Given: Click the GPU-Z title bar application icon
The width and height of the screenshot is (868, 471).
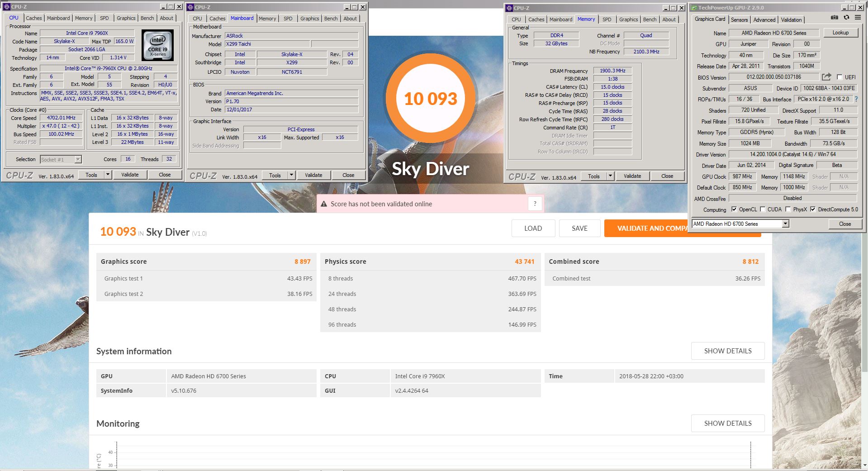Looking at the screenshot, I should click(693, 7).
